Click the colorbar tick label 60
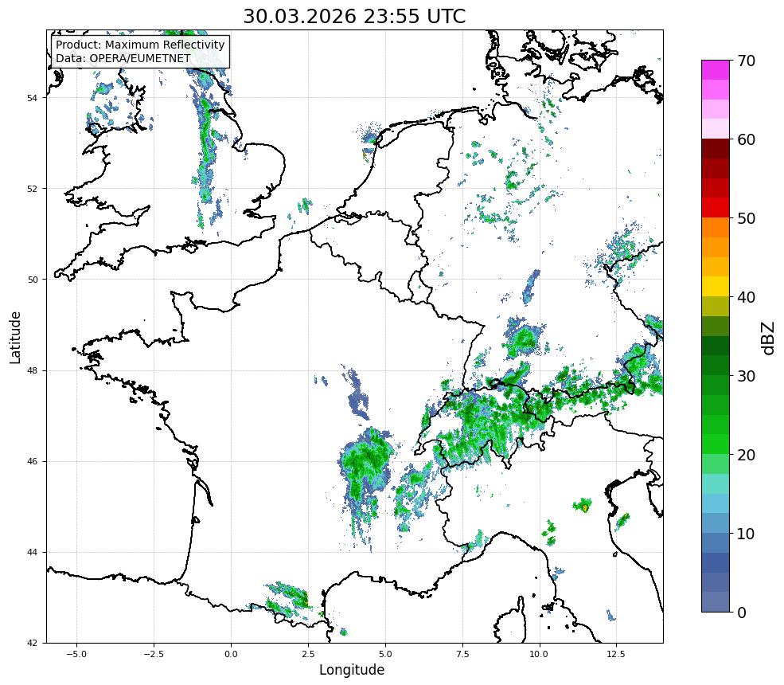 pyautogui.click(x=746, y=139)
